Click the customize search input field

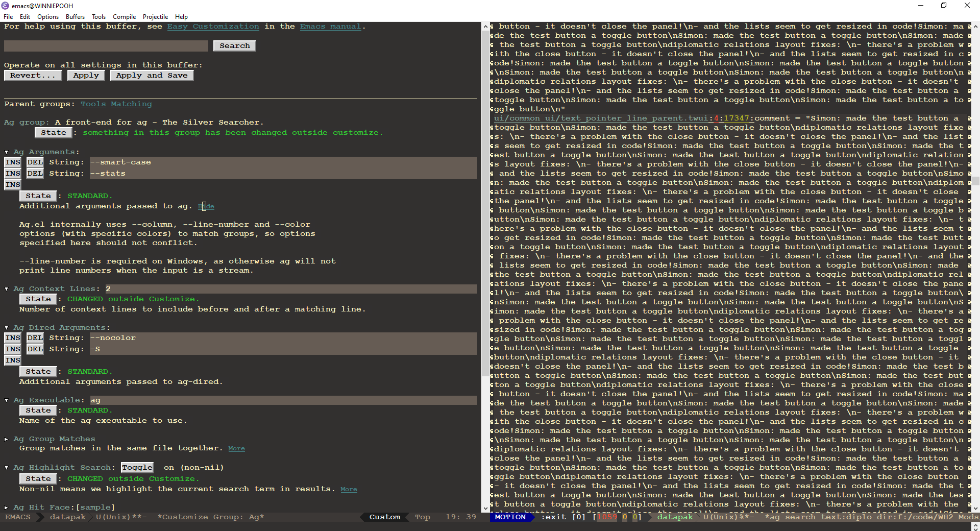tap(106, 46)
